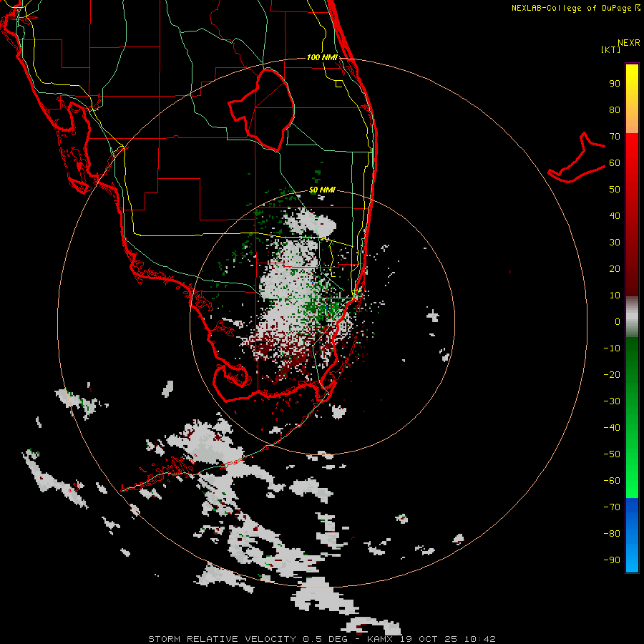Select the NEXR label above the color bar
This screenshot has height=644, width=644.
tap(628, 43)
